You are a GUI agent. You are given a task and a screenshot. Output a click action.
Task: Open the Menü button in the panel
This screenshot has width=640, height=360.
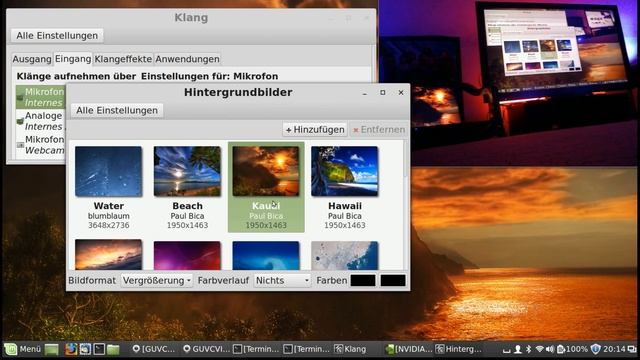point(23,349)
